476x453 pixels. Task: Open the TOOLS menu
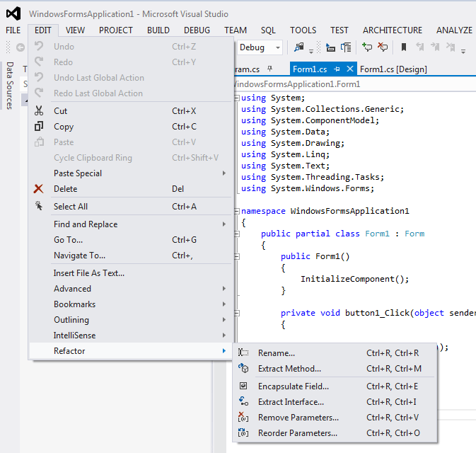click(x=303, y=30)
